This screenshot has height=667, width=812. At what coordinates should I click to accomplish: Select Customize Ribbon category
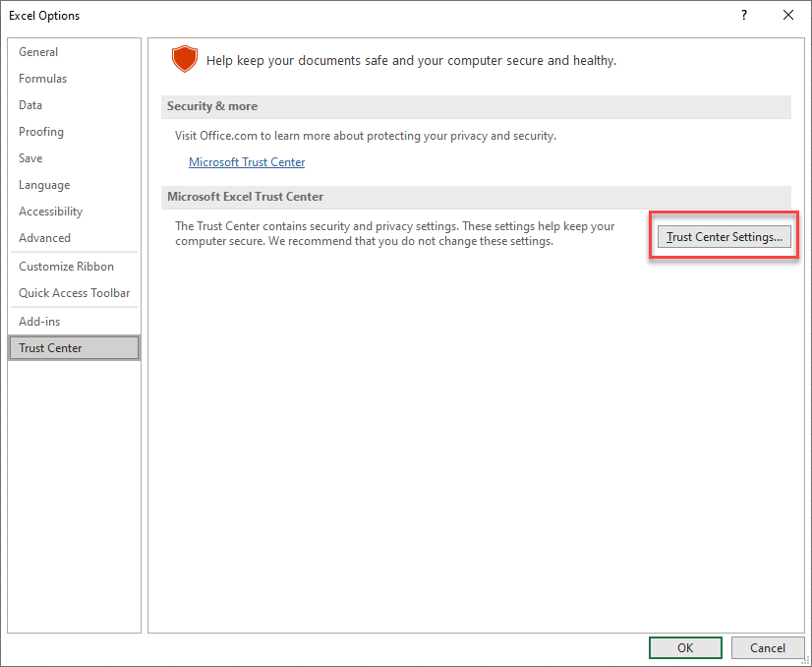tap(74, 267)
